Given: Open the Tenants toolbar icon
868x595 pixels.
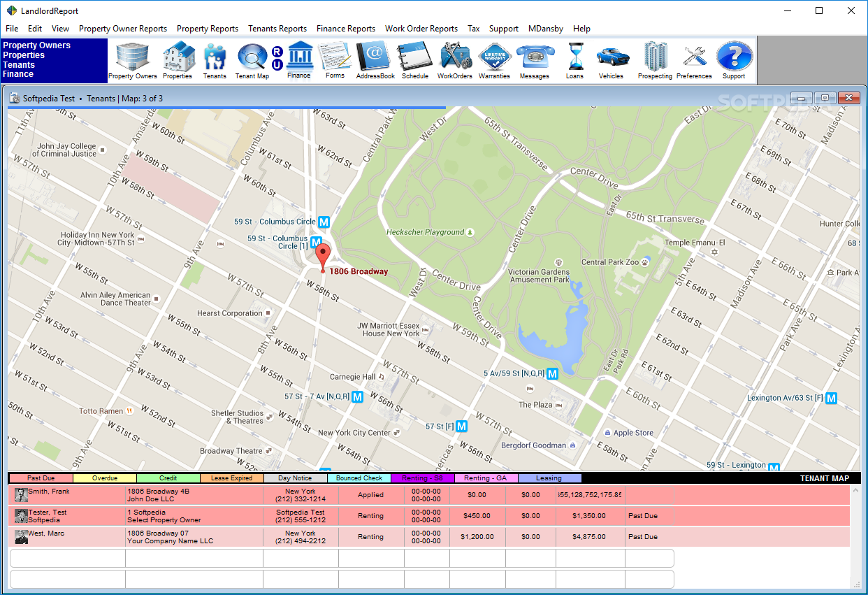Looking at the screenshot, I should tap(215, 61).
